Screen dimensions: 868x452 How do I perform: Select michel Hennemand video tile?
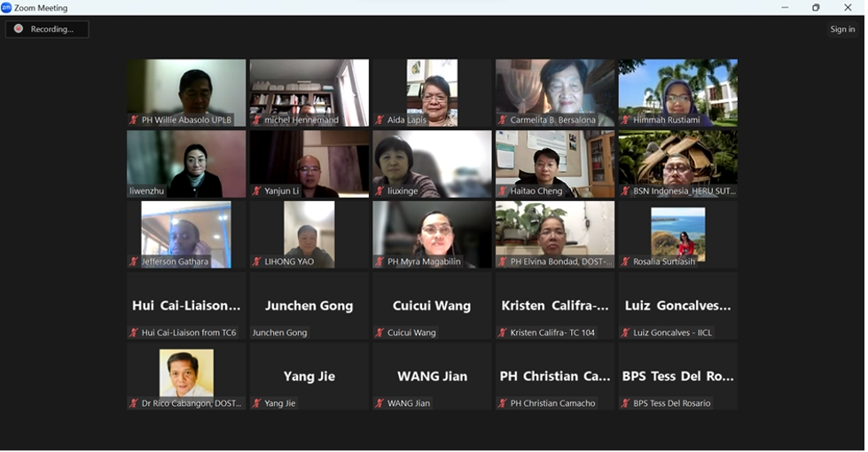309,93
